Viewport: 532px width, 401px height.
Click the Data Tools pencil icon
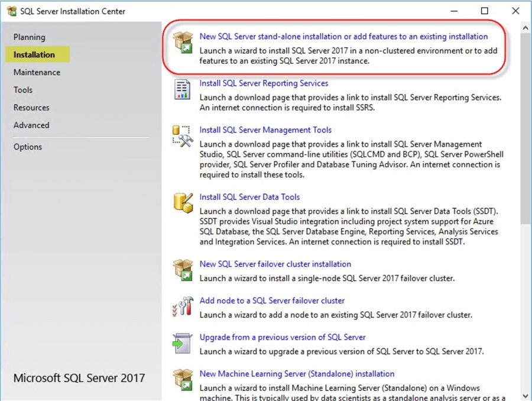click(x=183, y=203)
